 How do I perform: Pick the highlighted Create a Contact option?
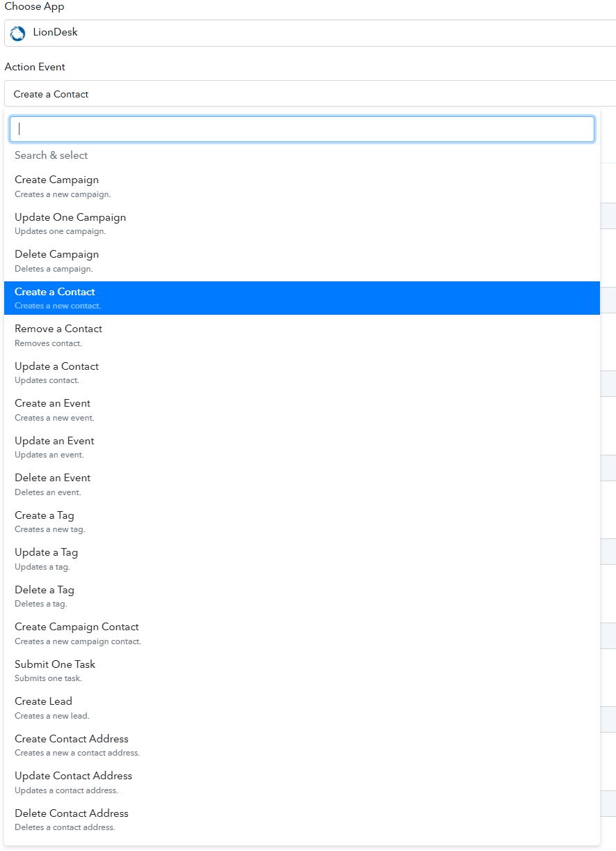pyautogui.click(x=302, y=298)
